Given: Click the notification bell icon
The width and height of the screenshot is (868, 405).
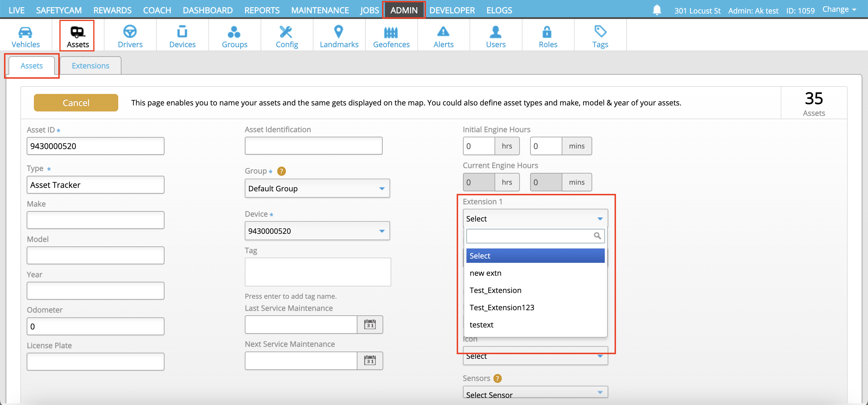Looking at the screenshot, I should point(657,10).
